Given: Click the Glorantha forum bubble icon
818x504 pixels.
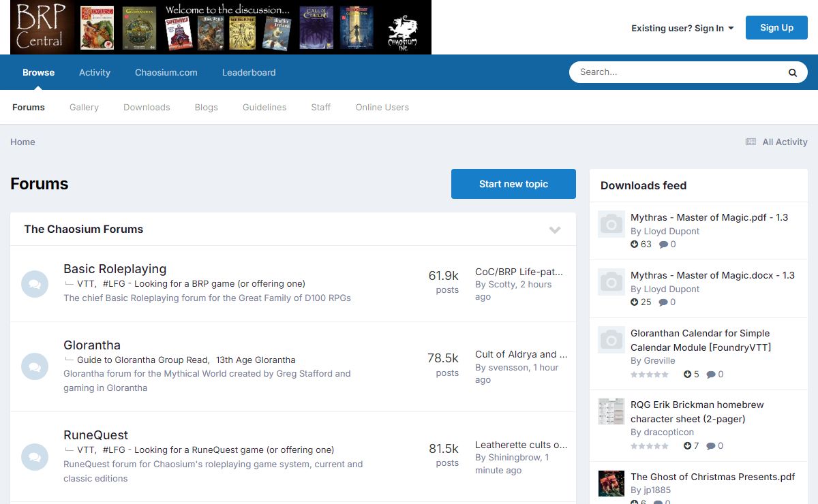Looking at the screenshot, I should point(35,366).
